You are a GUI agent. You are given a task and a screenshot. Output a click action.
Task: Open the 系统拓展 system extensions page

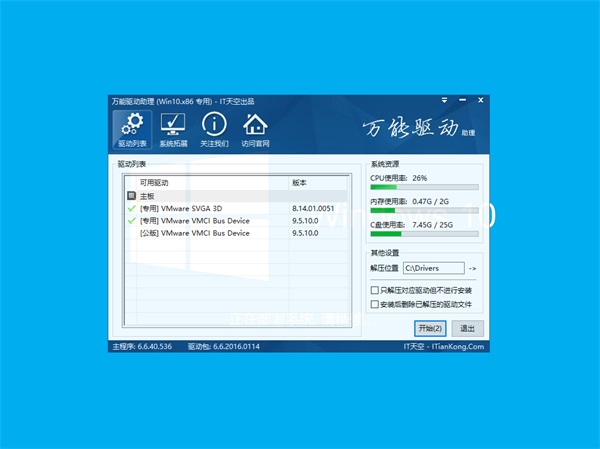click(x=172, y=130)
